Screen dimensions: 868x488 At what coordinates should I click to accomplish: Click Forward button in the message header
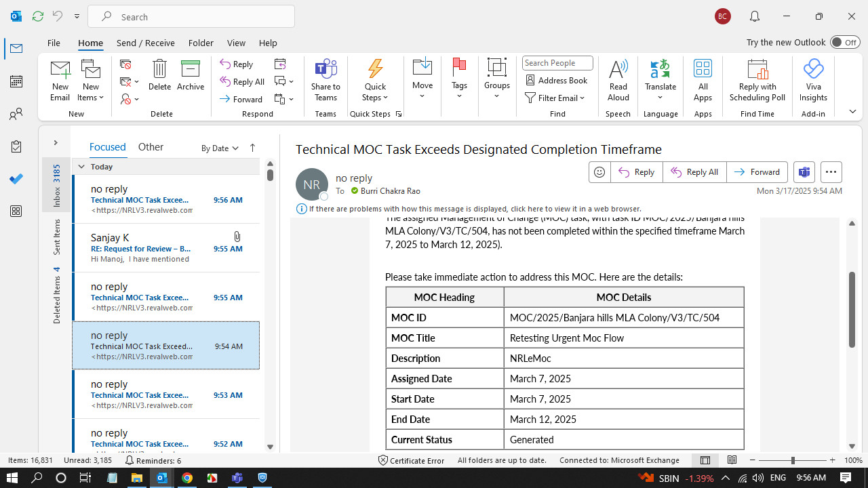757,172
